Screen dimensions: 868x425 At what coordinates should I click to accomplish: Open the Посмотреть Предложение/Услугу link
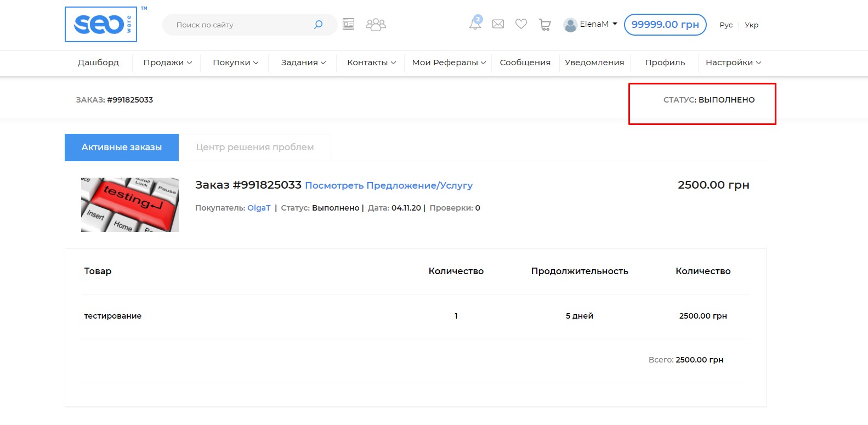tap(389, 186)
